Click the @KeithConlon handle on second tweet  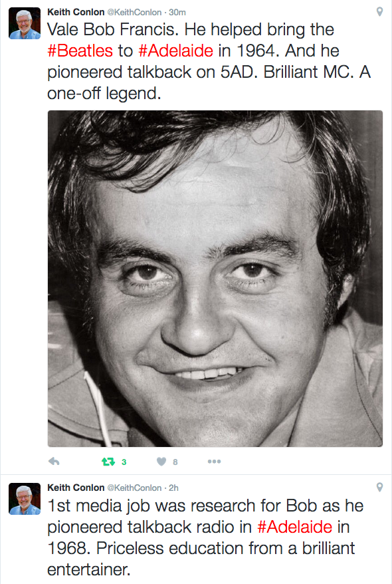(x=134, y=488)
